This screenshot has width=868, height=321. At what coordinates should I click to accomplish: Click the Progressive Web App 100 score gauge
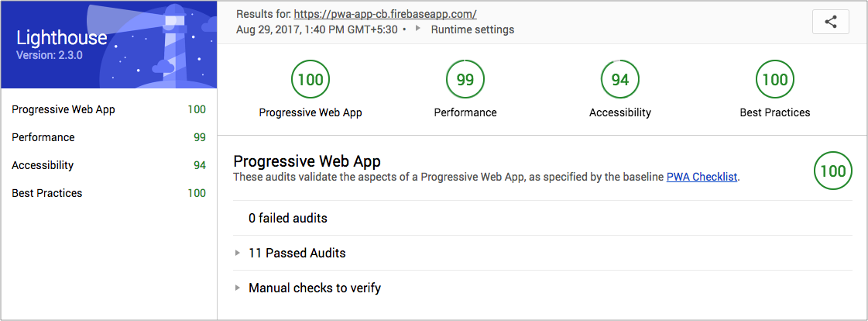310,79
